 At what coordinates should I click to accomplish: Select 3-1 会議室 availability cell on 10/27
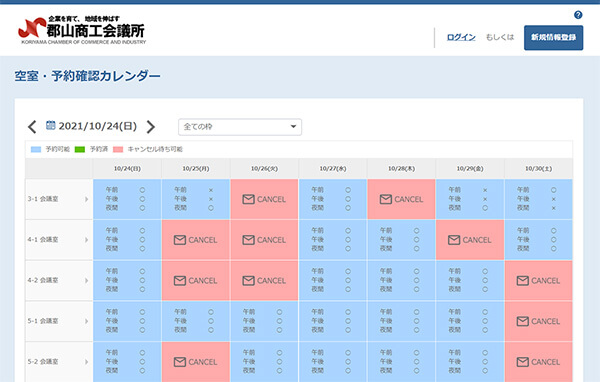coord(333,199)
